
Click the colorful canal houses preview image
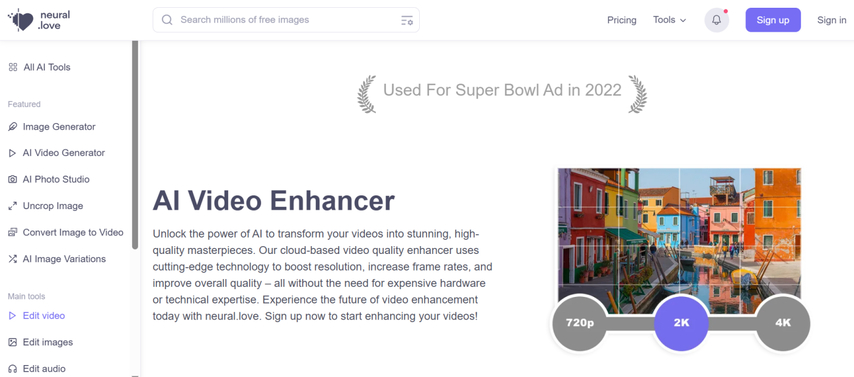tap(679, 240)
